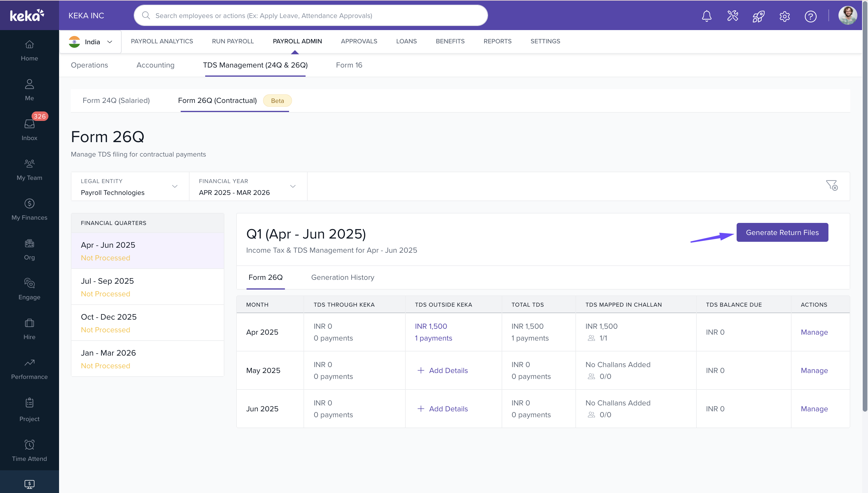Switch to the Generation History tab
This screenshot has height=493, width=868.
(x=342, y=277)
